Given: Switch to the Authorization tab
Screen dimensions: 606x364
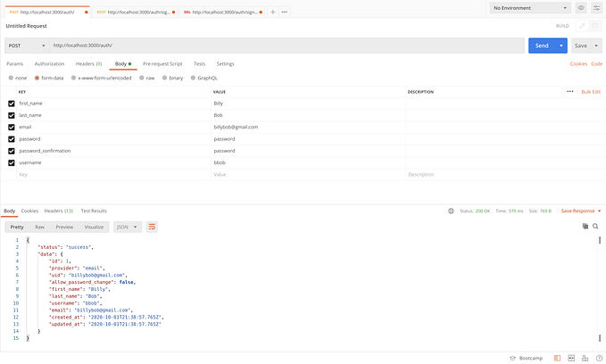Looking at the screenshot, I should pos(49,63).
